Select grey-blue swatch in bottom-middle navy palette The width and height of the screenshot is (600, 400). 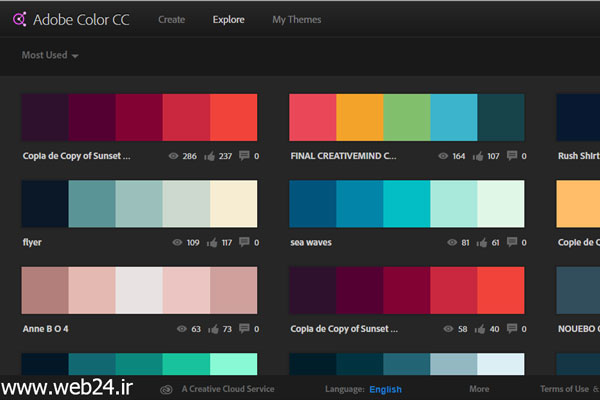[454, 364]
